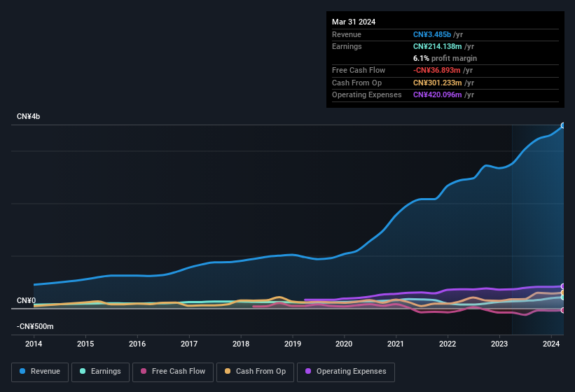The image size is (575, 392).
Task: Click the CN¥4b y-axis label
Action: pos(28,116)
